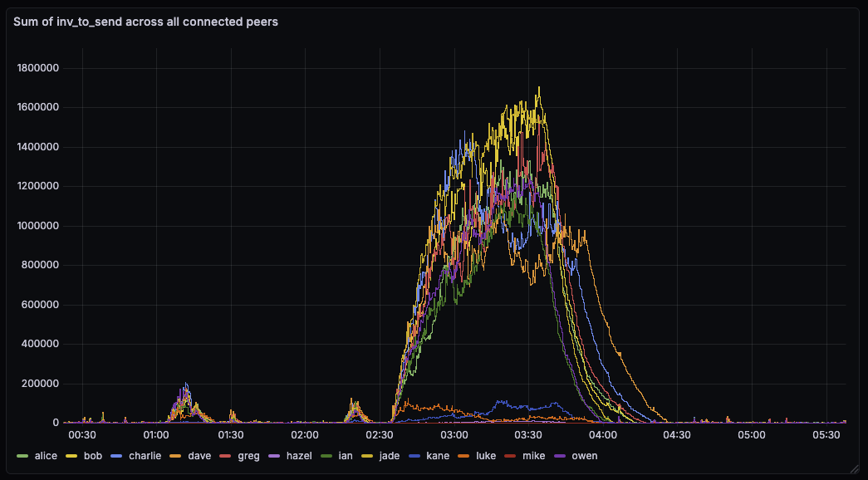Open the panel title menu for Sum of inv_to_send
Screen dimensions: 868x480
pos(145,22)
